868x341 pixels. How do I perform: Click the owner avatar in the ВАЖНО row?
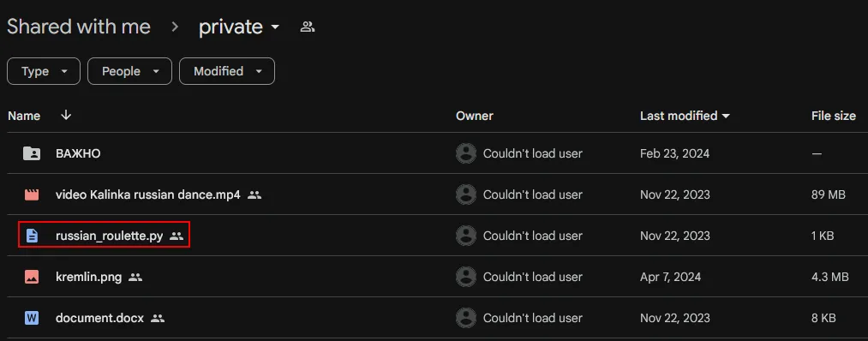coord(466,153)
